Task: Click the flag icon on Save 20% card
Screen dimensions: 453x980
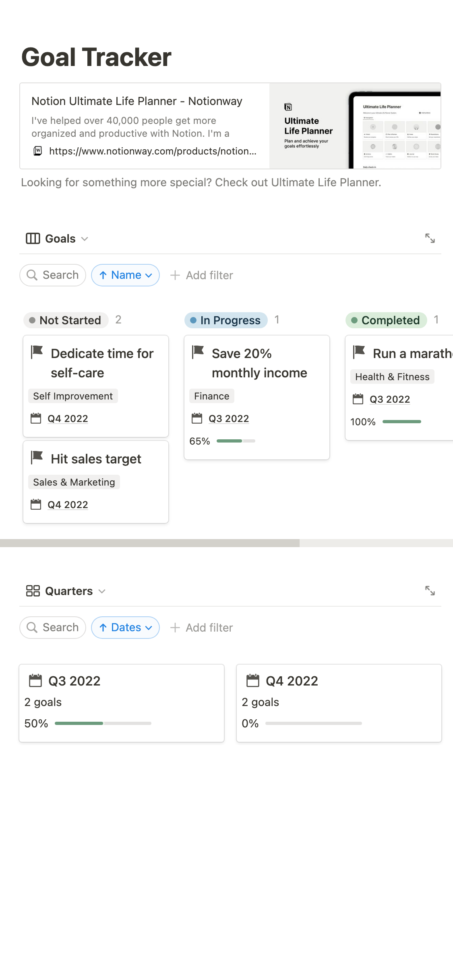Action: click(198, 352)
